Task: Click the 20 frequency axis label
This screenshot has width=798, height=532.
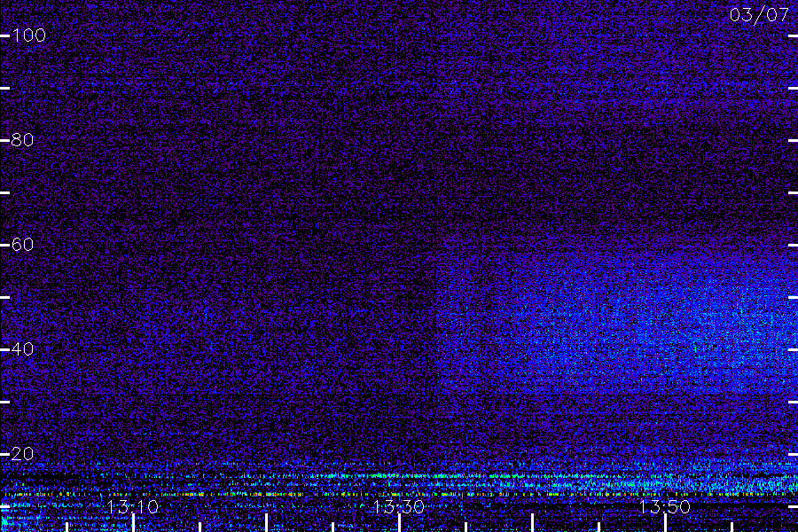Action: [22, 454]
